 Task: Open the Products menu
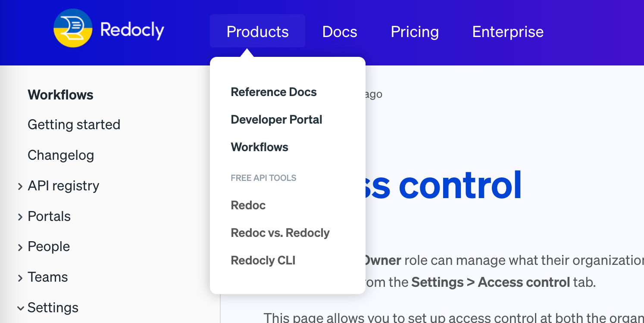(x=257, y=31)
